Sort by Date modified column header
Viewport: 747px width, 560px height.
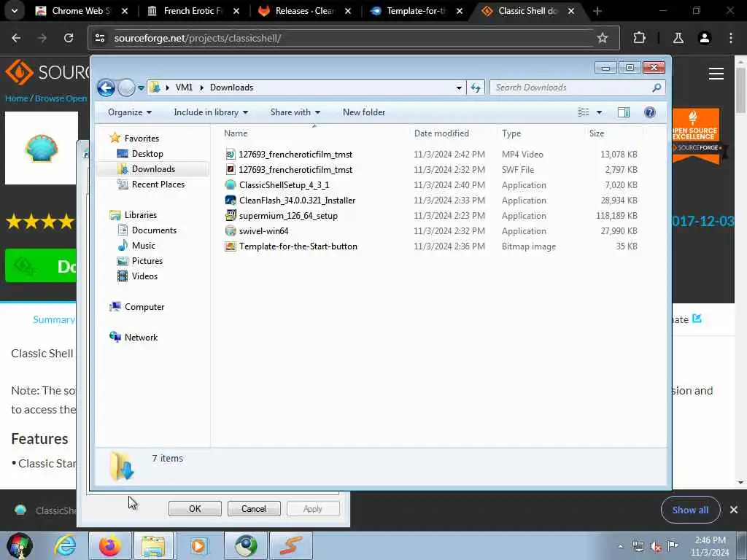coord(452,133)
